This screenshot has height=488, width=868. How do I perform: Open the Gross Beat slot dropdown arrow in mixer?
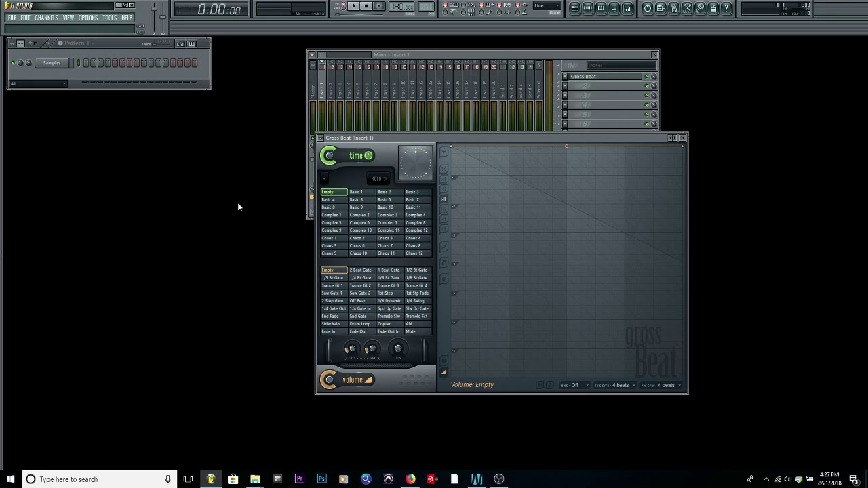point(565,77)
